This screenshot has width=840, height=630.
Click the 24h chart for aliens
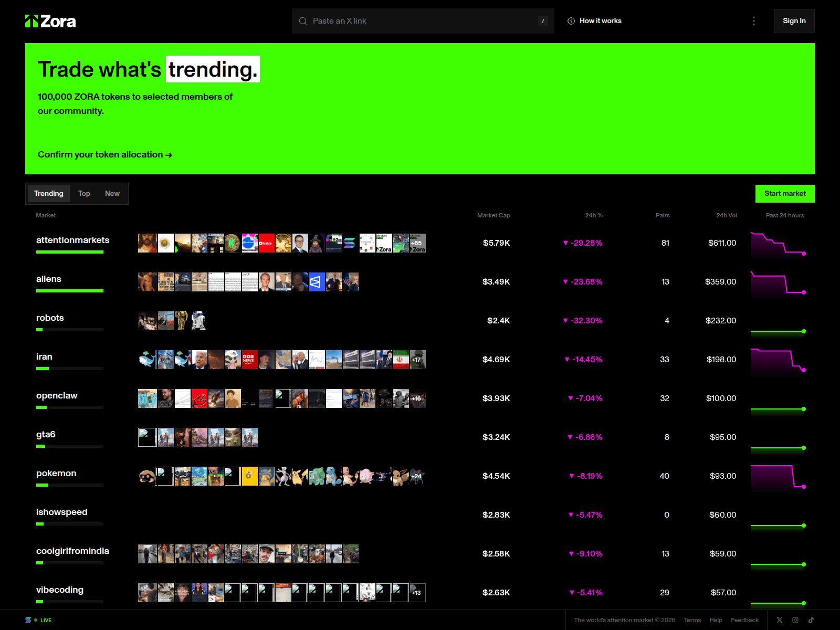(x=779, y=284)
